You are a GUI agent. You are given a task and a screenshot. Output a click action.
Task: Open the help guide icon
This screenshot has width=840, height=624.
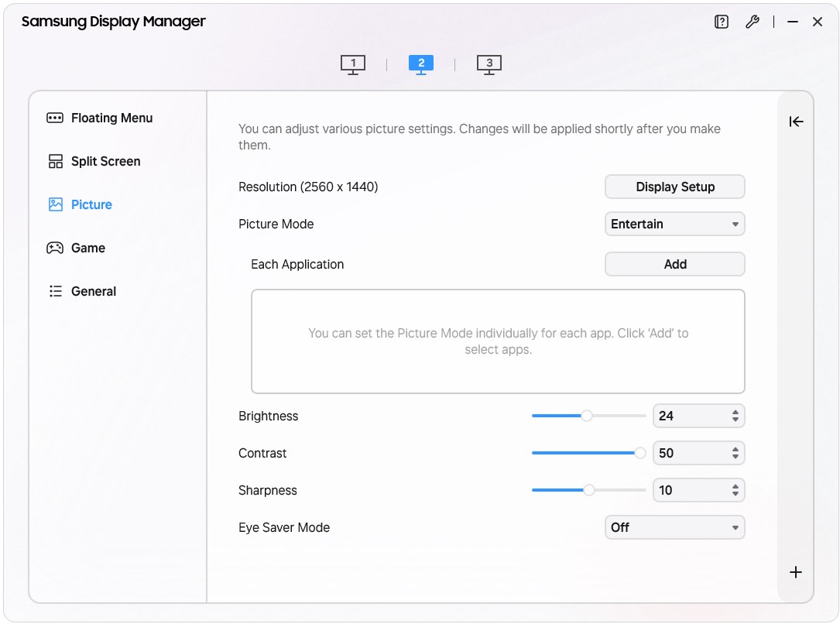click(x=722, y=22)
